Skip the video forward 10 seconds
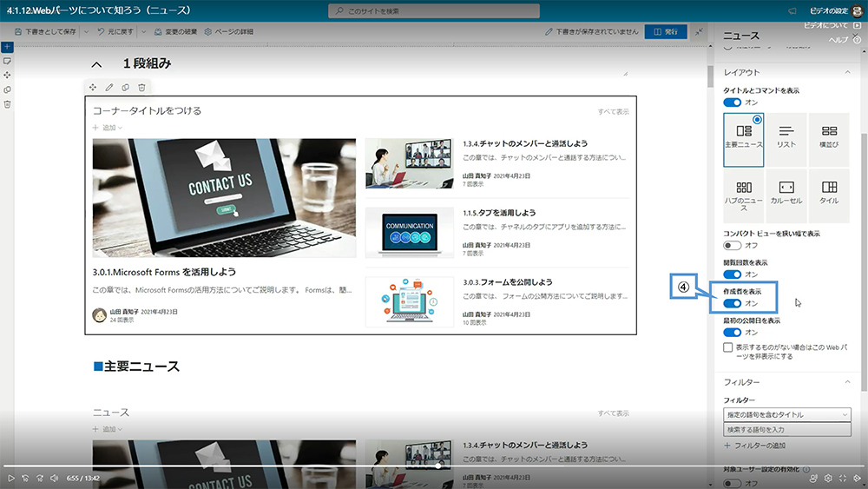Image resolution: width=868 pixels, height=489 pixels. click(40, 478)
